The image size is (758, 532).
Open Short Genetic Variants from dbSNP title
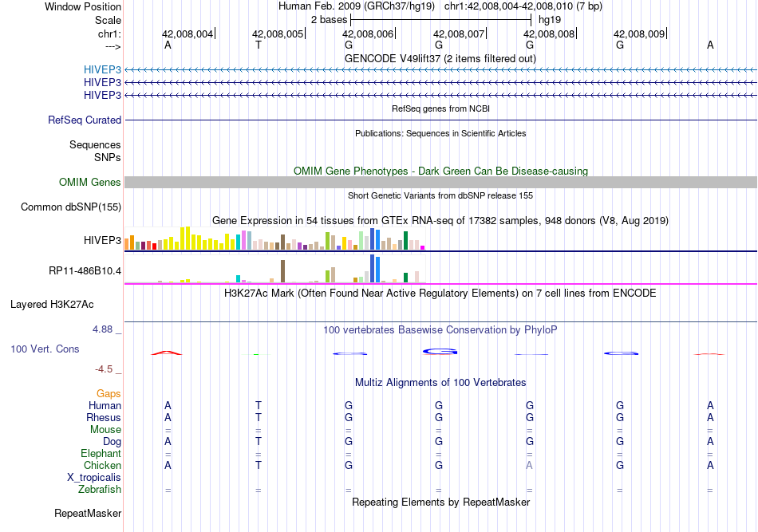440,195
